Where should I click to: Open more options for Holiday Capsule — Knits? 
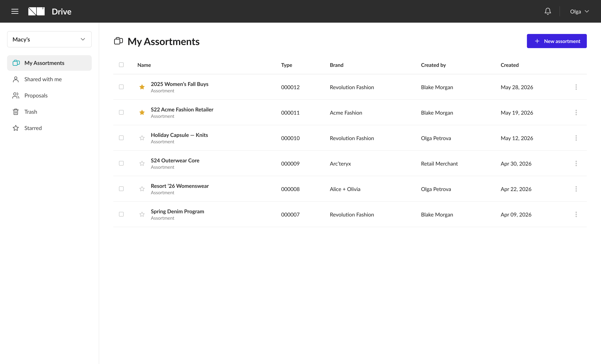coord(576,138)
